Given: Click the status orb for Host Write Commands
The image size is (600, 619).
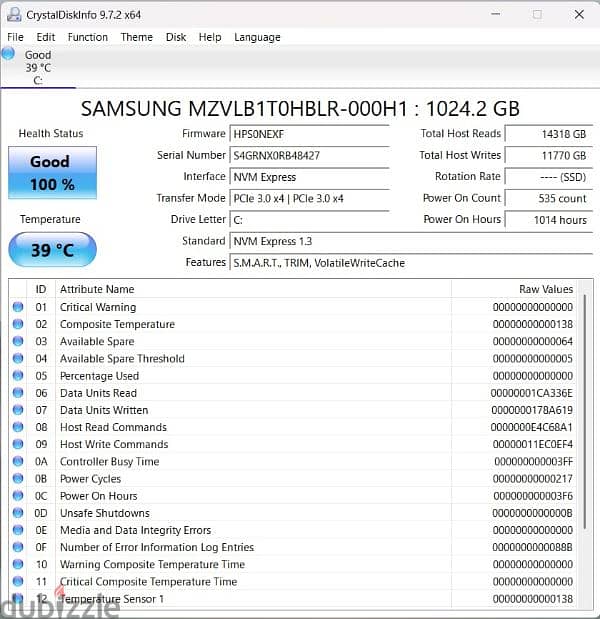Looking at the screenshot, I should pyautogui.click(x=18, y=444).
